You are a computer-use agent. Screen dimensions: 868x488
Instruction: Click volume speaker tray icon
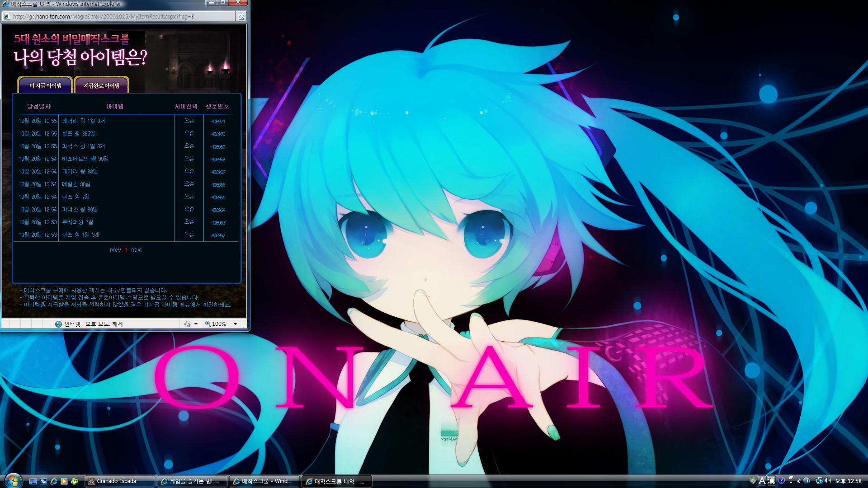[828, 481]
